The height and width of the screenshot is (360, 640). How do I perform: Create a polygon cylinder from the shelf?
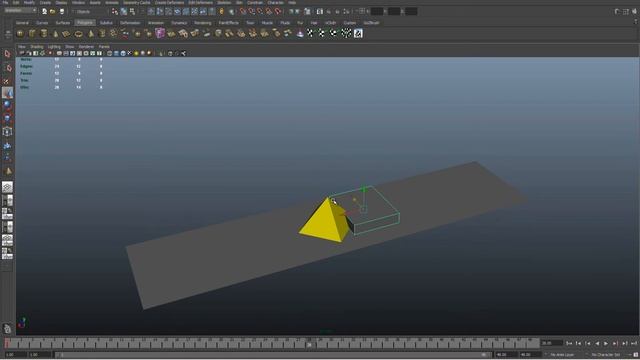click(44, 33)
